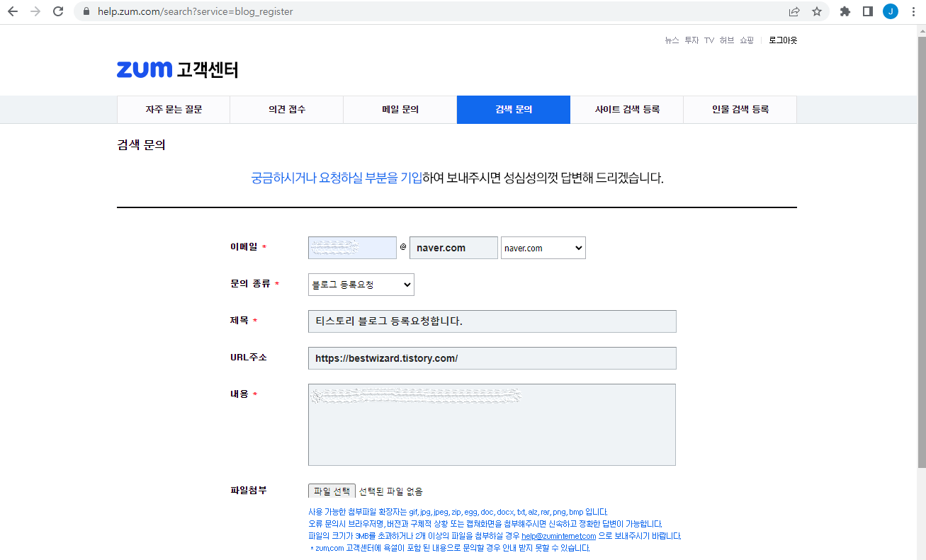Open the 쇼핑 link at top
This screenshot has height=560, width=926.
pos(747,40)
